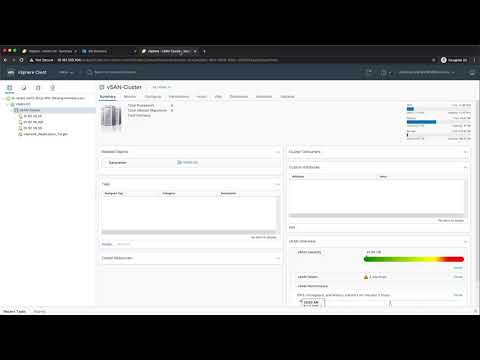Click Remove under the Tags table

tap(124, 244)
